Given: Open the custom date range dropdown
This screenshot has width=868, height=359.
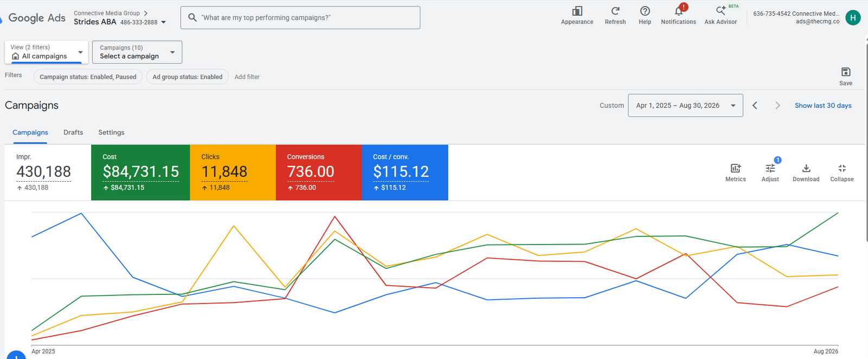Looking at the screenshot, I should click(x=686, y=106).
